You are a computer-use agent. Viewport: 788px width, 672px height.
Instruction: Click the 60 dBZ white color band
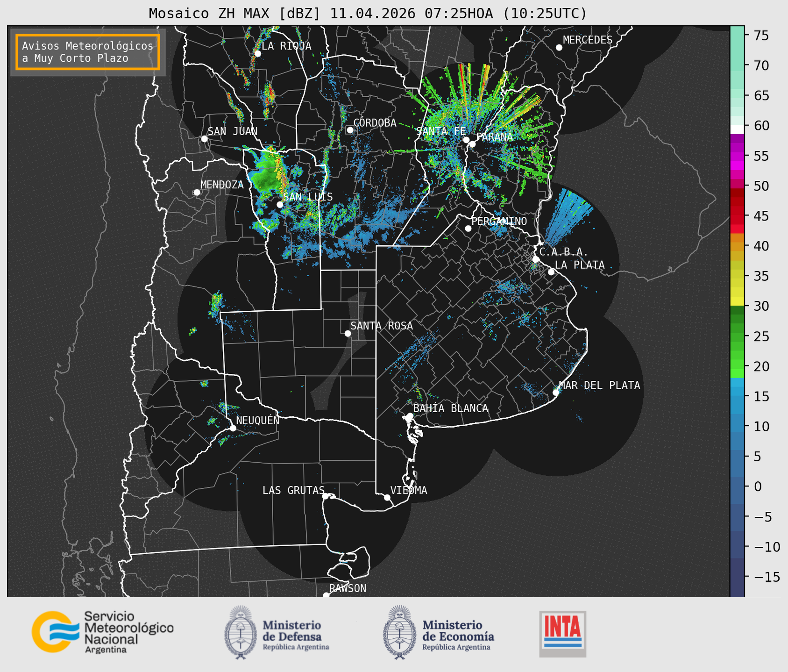pyautogui.click(x=737, y=129)
